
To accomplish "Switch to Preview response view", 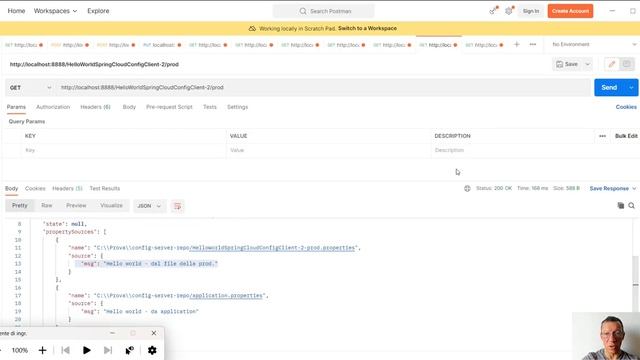I will click(76, 205).
